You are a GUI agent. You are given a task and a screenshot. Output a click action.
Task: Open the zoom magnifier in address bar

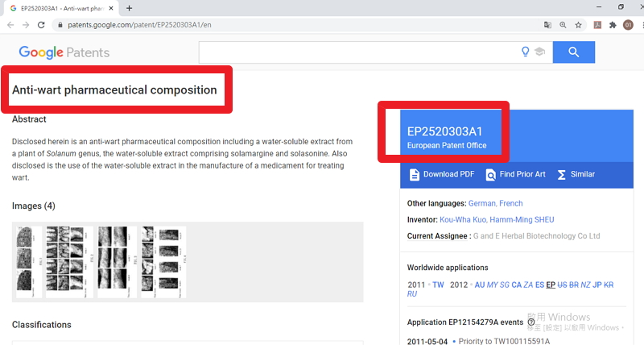click(x=563, y=25)
